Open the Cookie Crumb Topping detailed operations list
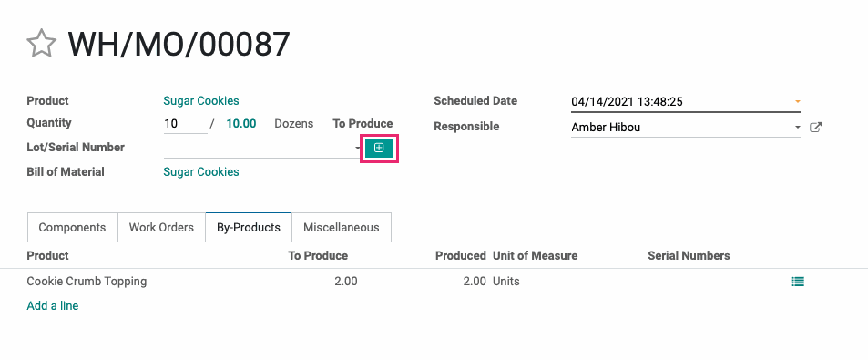The height and width of the screenshot is (360, 868). click(x=798, y=282)
